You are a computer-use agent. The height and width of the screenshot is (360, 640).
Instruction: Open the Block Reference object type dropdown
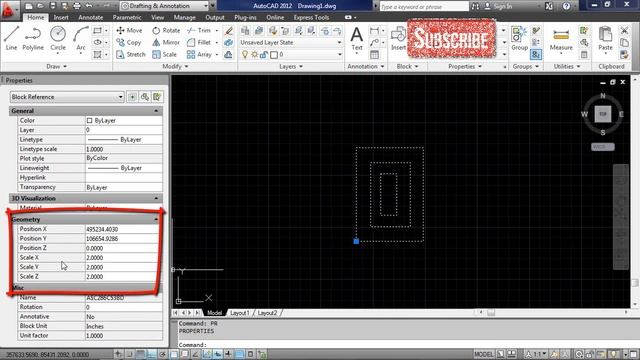point(67,97)
